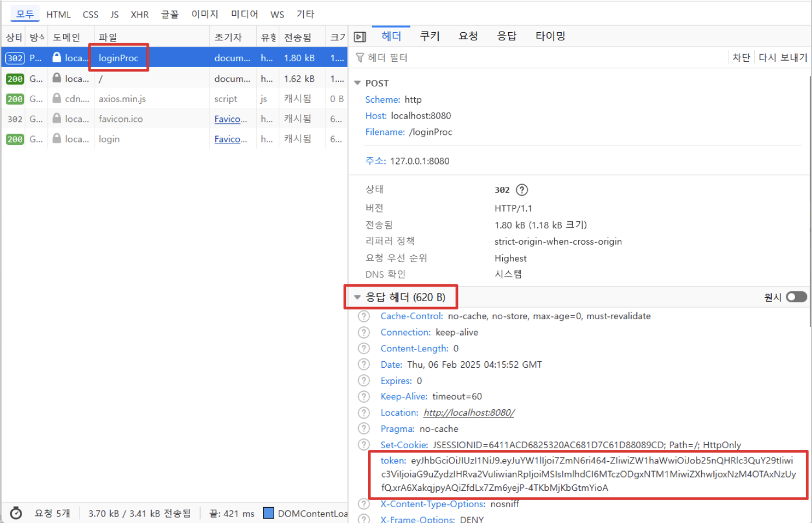This screenshot has height=523, width=812.
Task: Click the preview panel icon beside 헤더 tab
Action: tap(360, 36)
